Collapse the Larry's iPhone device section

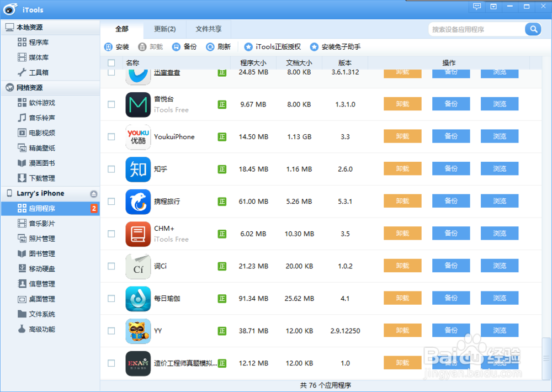point(50,193)
